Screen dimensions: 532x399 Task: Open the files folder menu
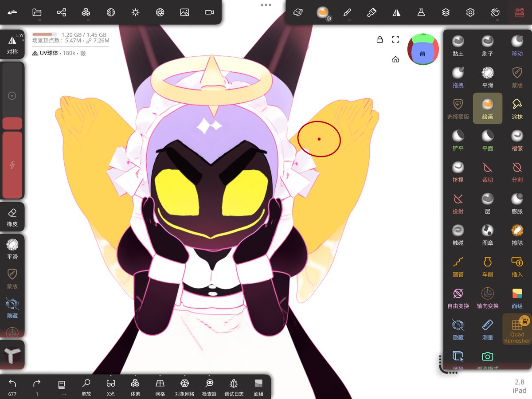click(x=37, y=12)
